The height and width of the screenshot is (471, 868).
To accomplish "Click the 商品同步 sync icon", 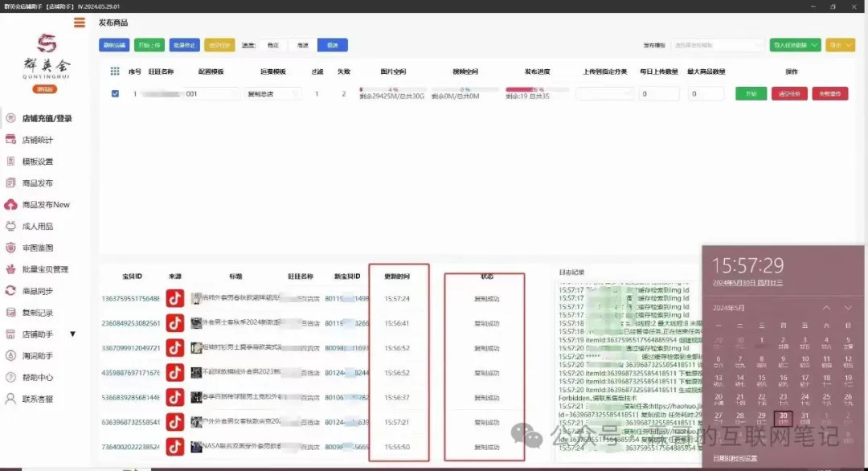I will 11,291.
